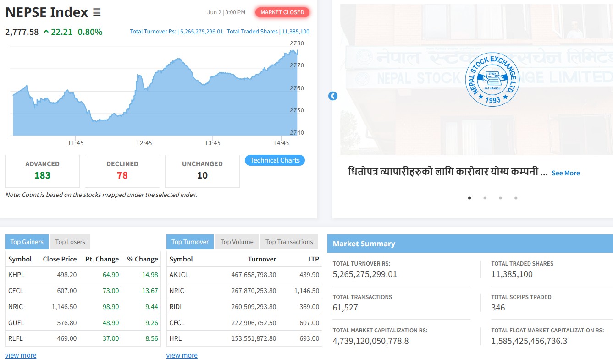The width and height of the screenshot is (613, 364).
Task: Switch to the Top Gainers tab
Action: point(27,242)
